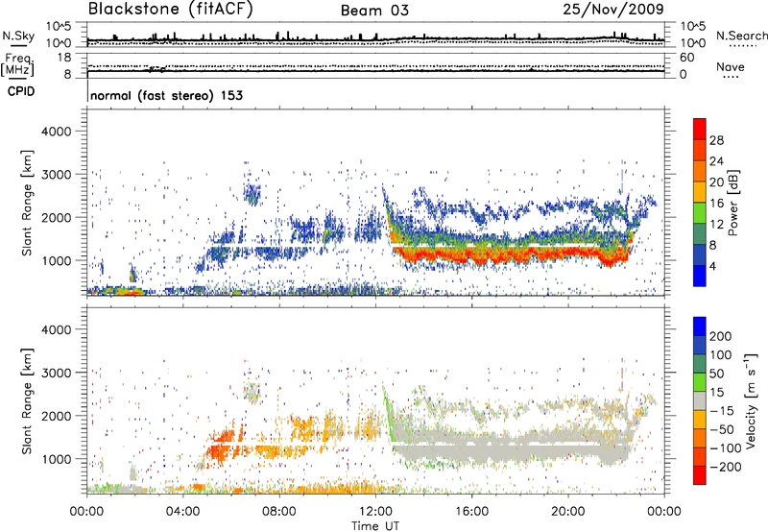Click the '24' power colorbar label
This screenshot has width=768, height=532.
[716, 161]
